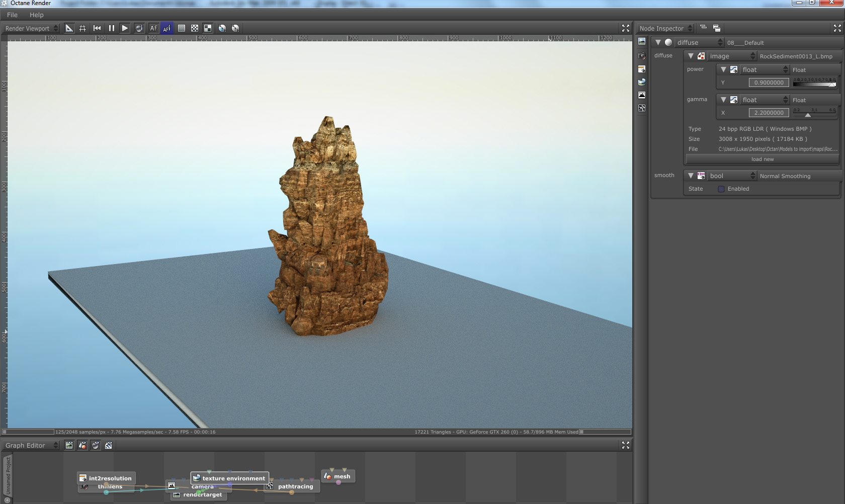Screen dimensions: 845x504
Task: Click the play render button
Action: click(125, 28)
